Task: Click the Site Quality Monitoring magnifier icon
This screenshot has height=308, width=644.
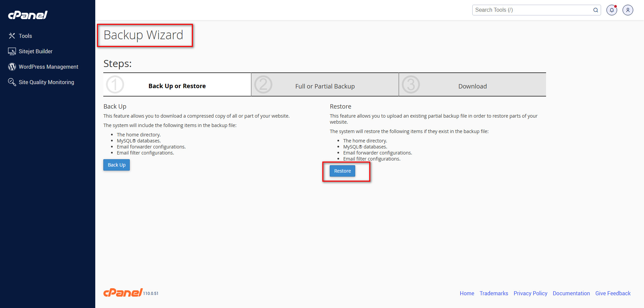Action: click(x=12, y=82)
